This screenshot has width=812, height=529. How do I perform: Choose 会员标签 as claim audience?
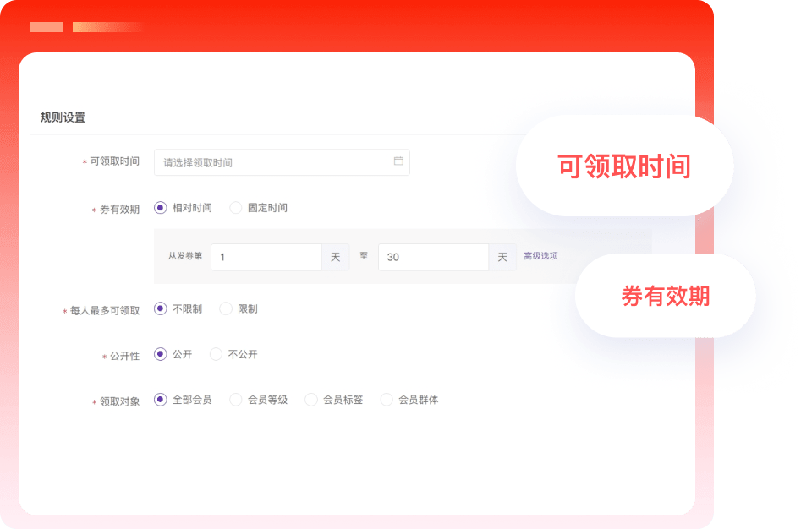coord(311,400)
